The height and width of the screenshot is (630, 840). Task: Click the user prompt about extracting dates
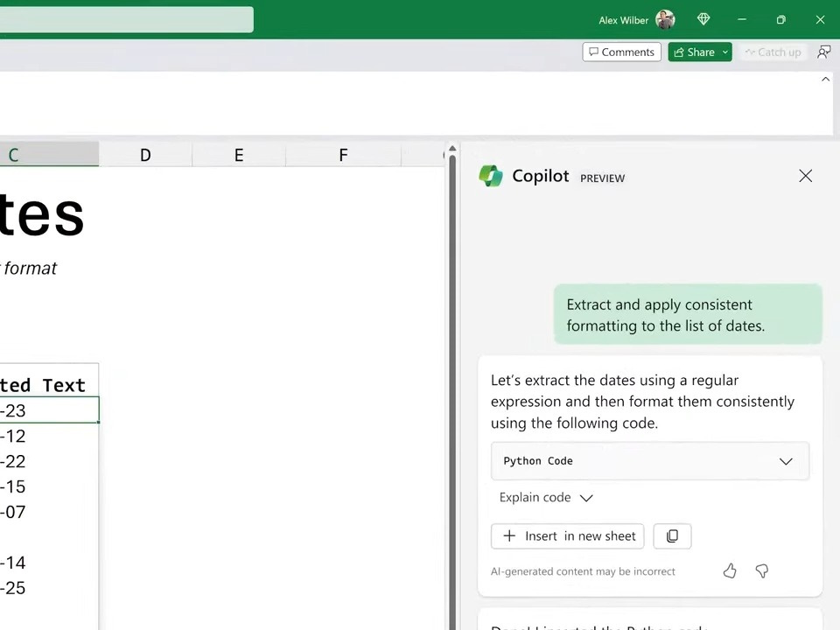688,314
